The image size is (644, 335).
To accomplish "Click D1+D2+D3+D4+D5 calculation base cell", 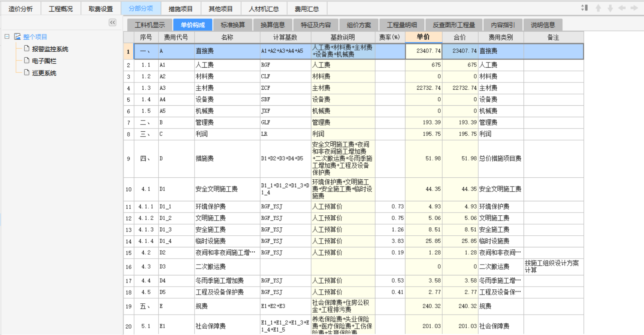I will coord(285,158).
